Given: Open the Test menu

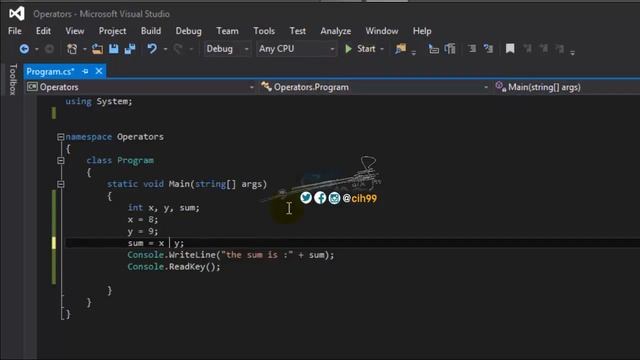Looking at the screenshot, I should coord(298,31).
